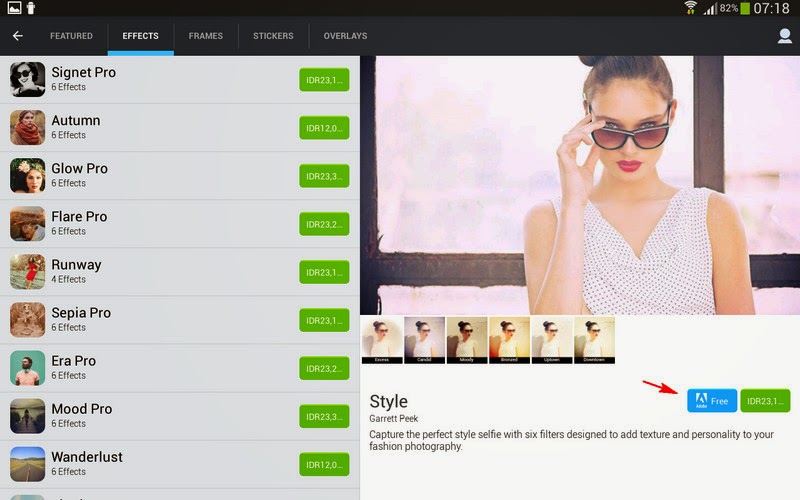800x500 pixels.
Task: Go back using the arrow icon
Action: coord(18,36)
